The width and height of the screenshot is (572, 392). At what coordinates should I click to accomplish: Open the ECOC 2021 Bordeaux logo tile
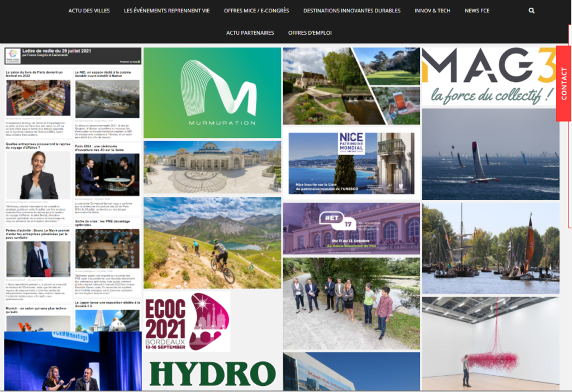click(x=187, y=321)
